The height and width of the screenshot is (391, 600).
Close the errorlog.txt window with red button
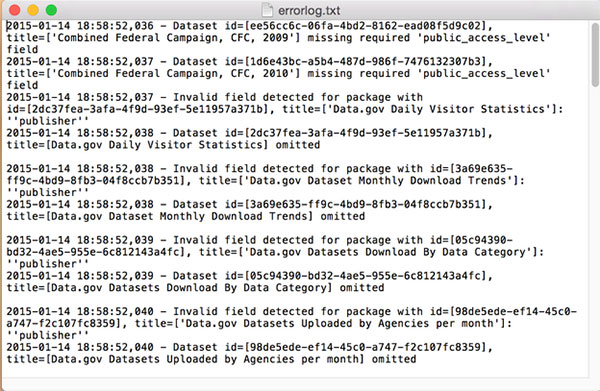tap(15, 10)
